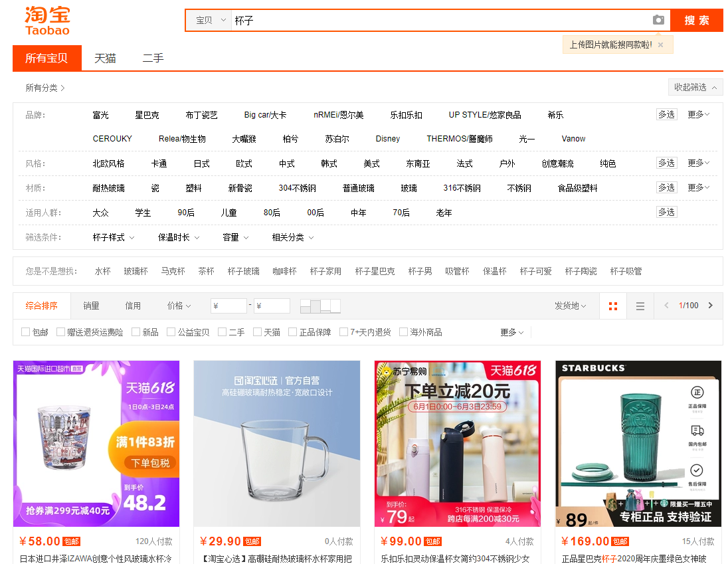Sort by 综合排序
The width and height of the screenshot is (728, 564).
(41, 306)
